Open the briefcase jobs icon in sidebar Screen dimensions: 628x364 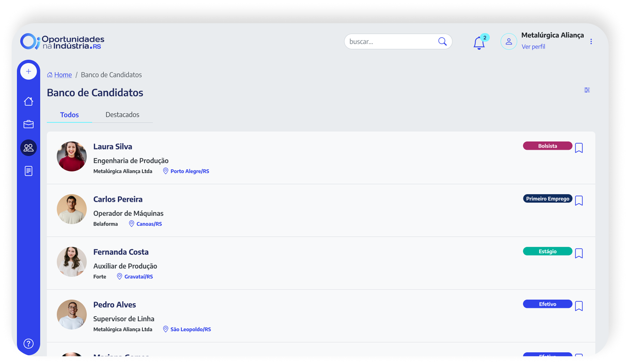[x=28, y=124]
